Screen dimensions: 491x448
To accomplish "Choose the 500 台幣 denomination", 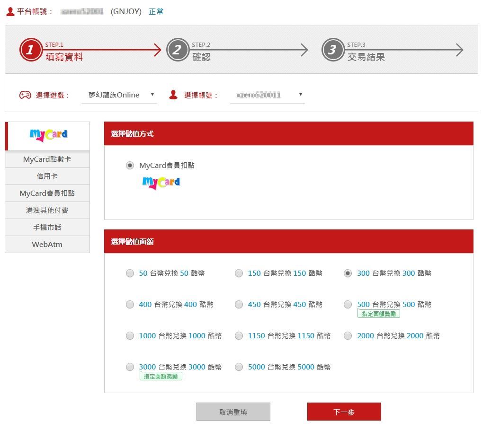I will click(348, 304).
